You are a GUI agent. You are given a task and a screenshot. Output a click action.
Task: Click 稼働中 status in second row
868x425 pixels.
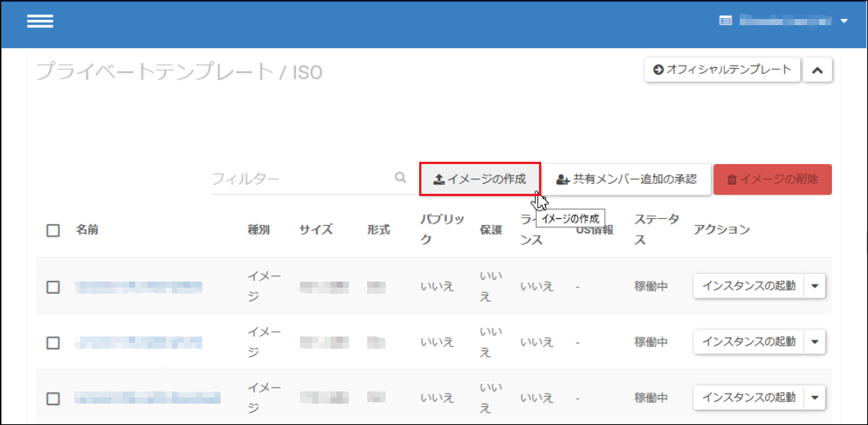point(651,343)
